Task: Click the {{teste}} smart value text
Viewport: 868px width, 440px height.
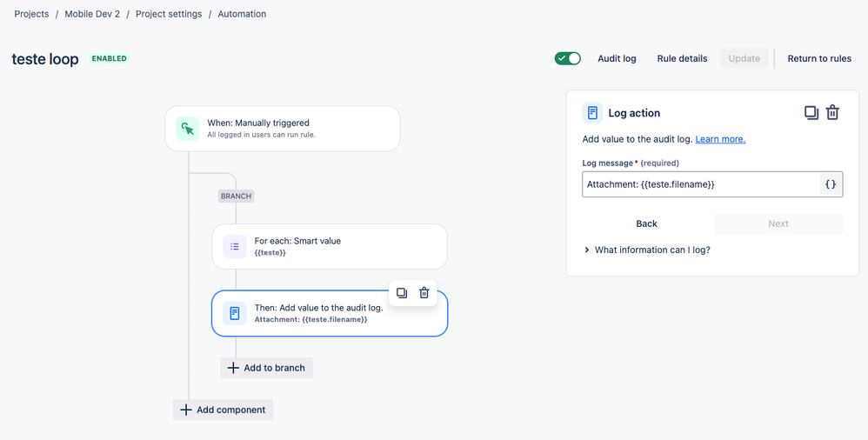Action: tap(270, 253)
